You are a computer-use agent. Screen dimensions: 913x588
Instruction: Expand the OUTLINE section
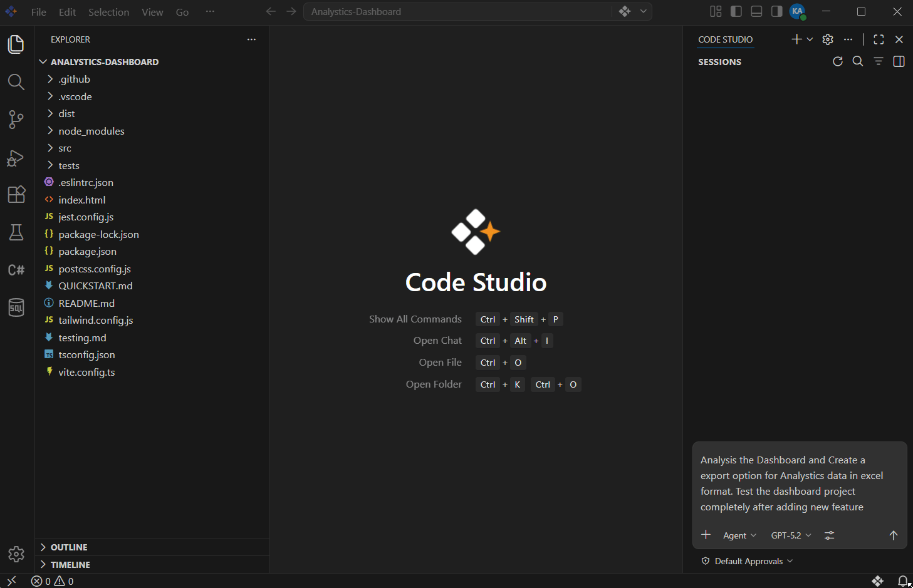coord(152,547)
